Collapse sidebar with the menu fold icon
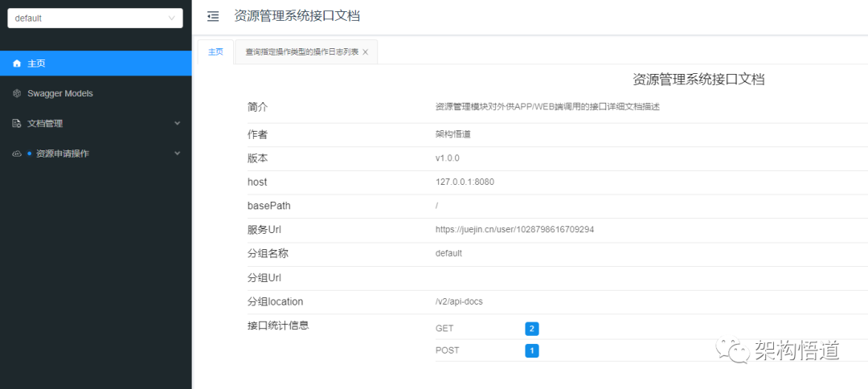Image resolution: width=868 pixels, height=389 pixels. click(x=213, y=17)
